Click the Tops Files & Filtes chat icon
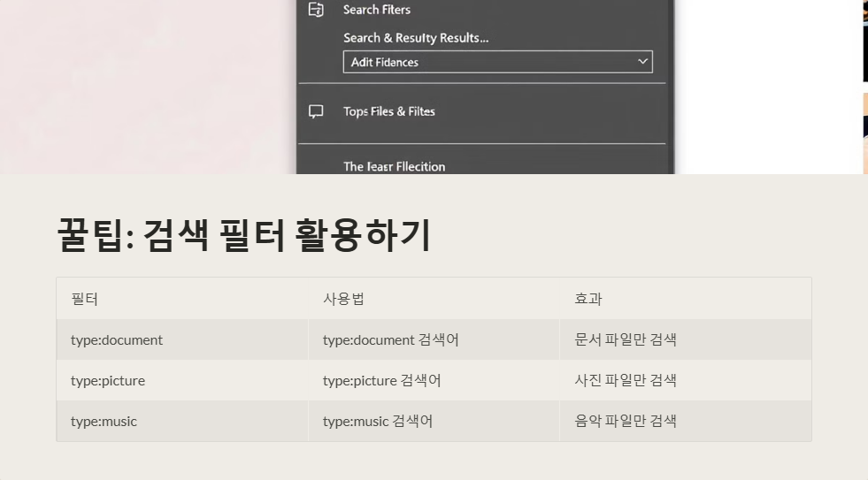Viewport: 868px width, 480px height. pyautogui.click(x=316, y=111)
